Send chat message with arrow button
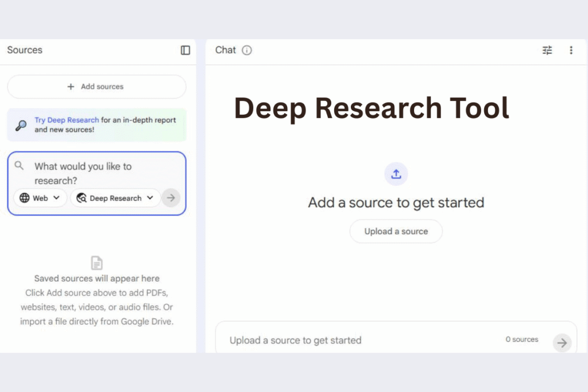Image resolution: width=588 pixels, height=392 pixels. tap(562, 343)
